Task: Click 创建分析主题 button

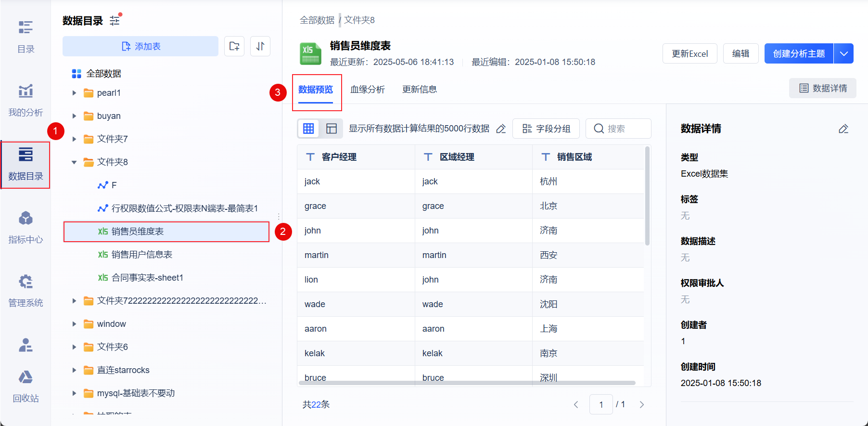Action: (x=799, y=53)
